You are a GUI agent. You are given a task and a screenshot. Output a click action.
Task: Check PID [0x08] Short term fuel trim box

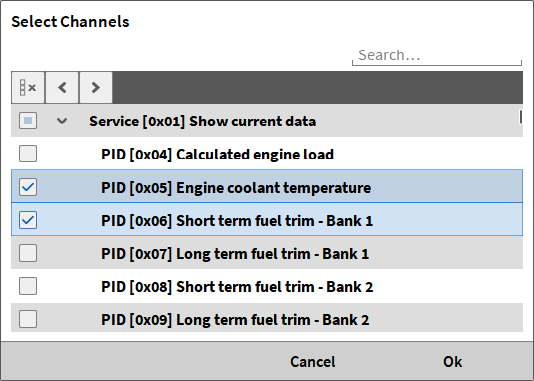28,286
